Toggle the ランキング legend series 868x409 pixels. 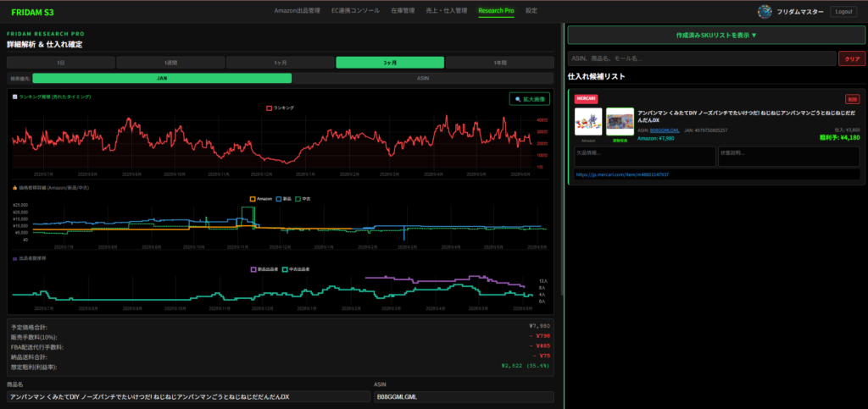(x=281, y=108)
